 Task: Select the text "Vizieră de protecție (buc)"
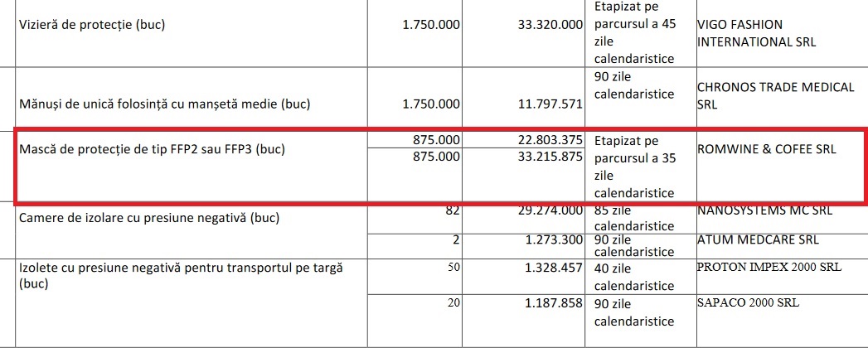(92, 26)
